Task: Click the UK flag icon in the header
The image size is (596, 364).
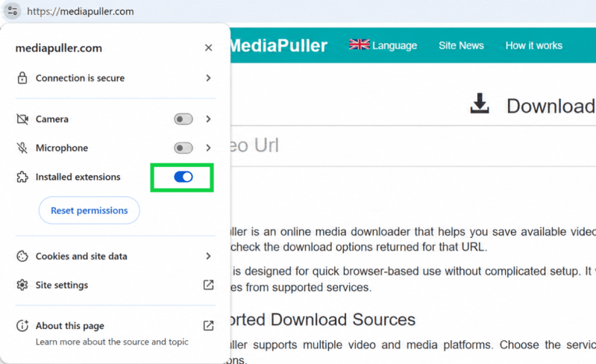Action: click(x=360, y=45)
